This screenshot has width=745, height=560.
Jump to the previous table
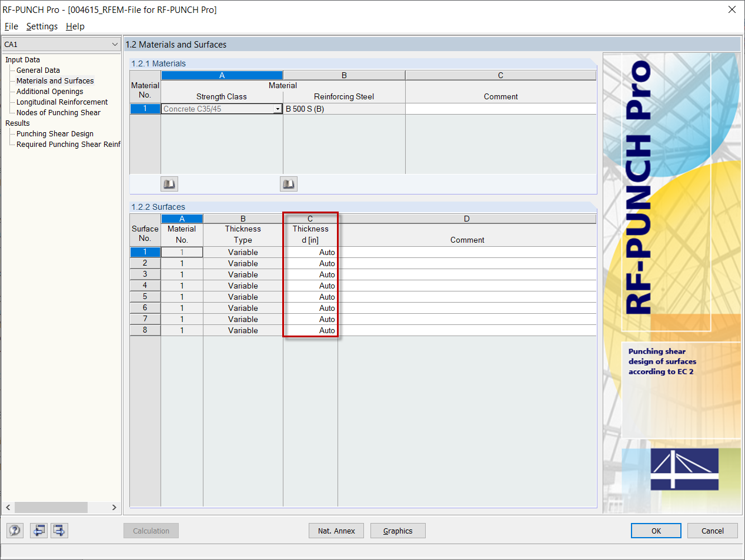(x=38, y=530)
